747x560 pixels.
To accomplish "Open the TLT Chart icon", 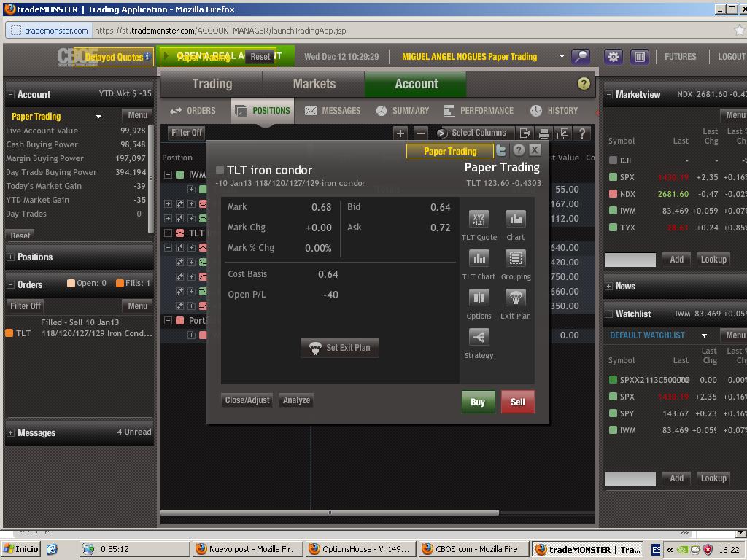I will click(x=479, y=259).
